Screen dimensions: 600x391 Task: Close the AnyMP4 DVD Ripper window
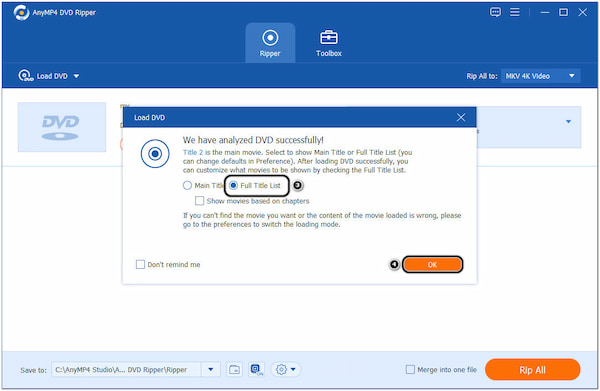[x=582, y=12]
